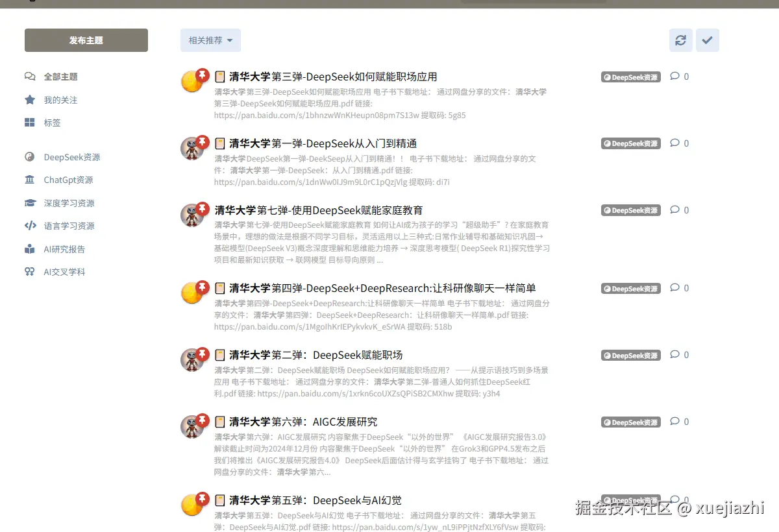The image size is (779, 532).
Task: Open post 清华大学第七弹-使用DeepSeek赋能家庭教育
Action: pyautogui.click(x=319, y=210)
